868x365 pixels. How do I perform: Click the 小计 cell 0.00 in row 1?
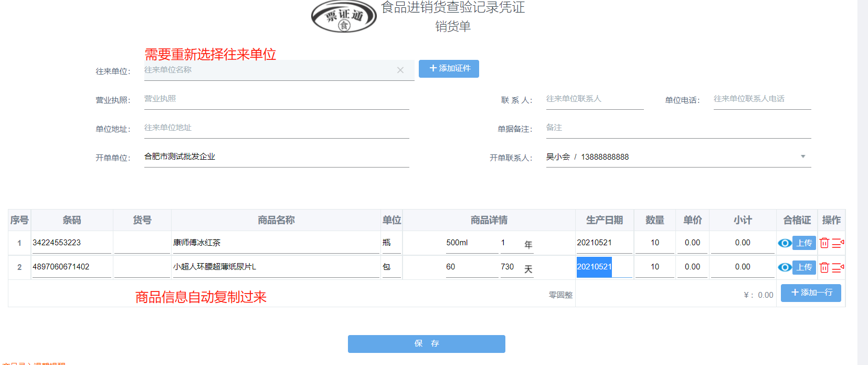743,243
